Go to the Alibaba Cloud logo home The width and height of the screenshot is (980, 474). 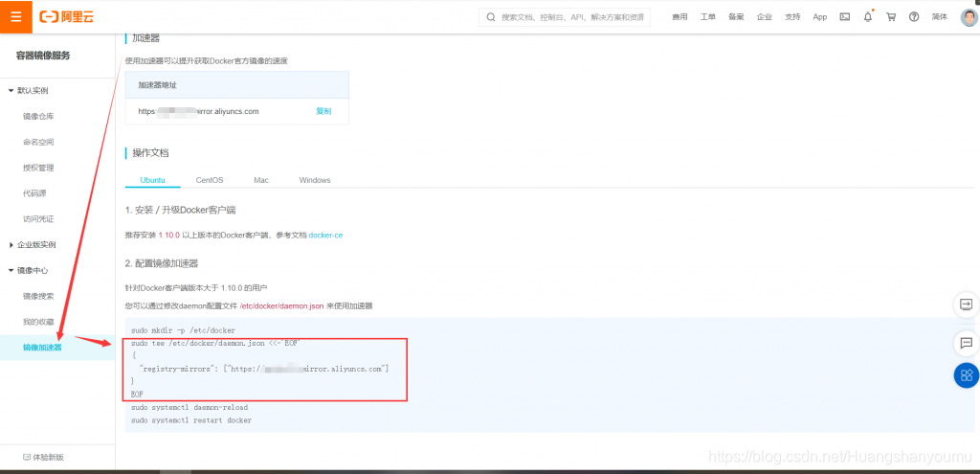tap(66, 17)
